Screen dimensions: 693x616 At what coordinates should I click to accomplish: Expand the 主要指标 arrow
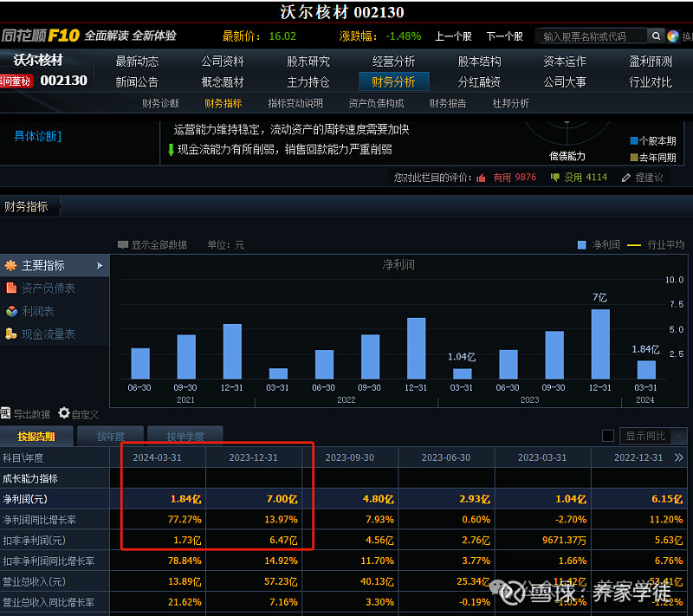point(100,266)
